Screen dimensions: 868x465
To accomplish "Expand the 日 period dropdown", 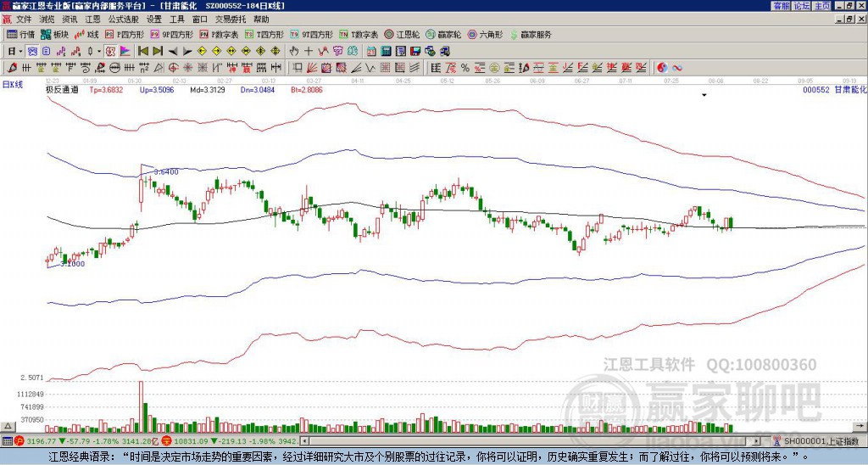I will (x=20, y=52).
